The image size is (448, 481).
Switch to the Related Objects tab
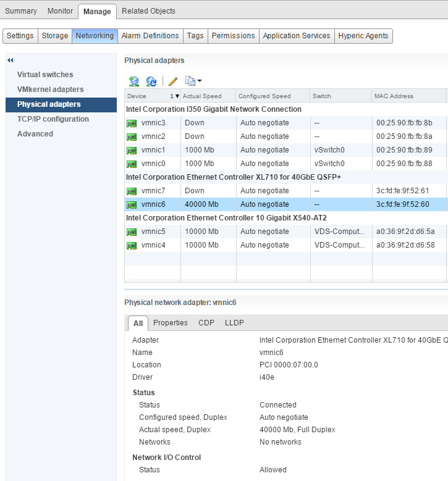(x=148, y=11)
